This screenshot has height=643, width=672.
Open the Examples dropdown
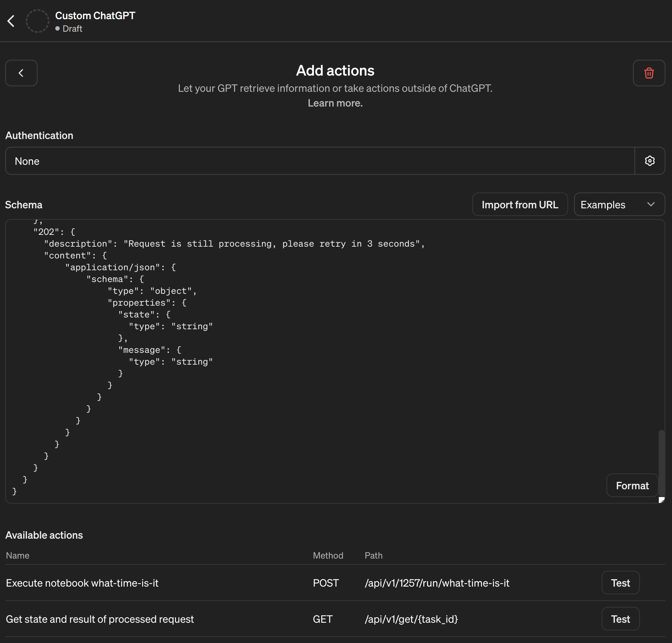click(x=619, y=204)
